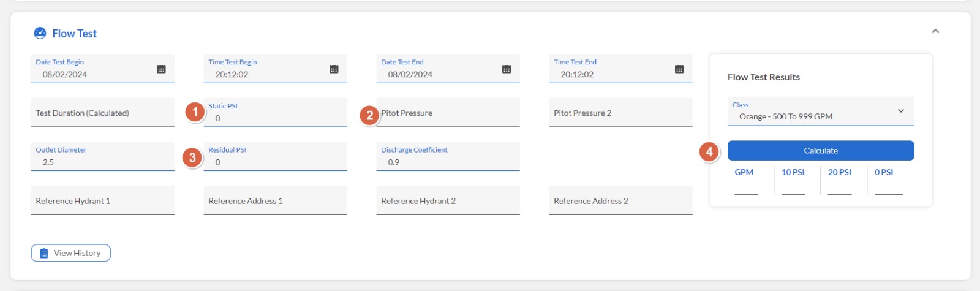Click the Time Test Begin value 20:12:02

(x=232, y=75)
